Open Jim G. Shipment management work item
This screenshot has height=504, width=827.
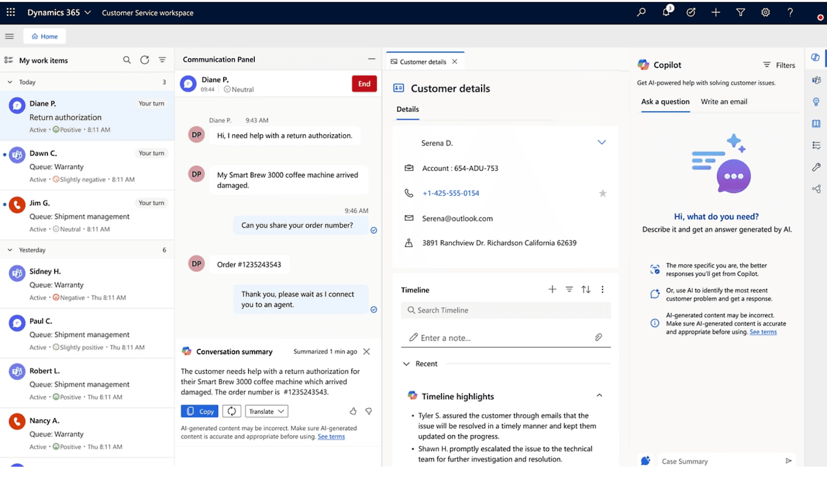[87, 216]
